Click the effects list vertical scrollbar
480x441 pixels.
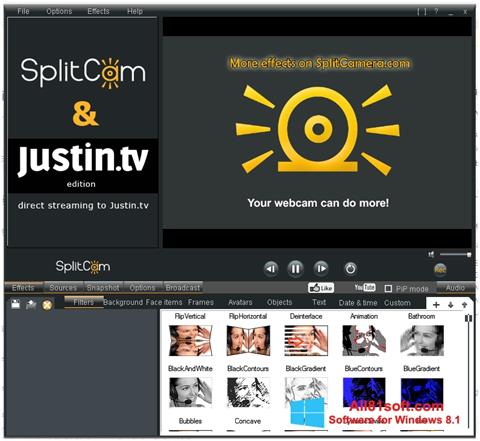pyautogui.click(x=468, y=370)
